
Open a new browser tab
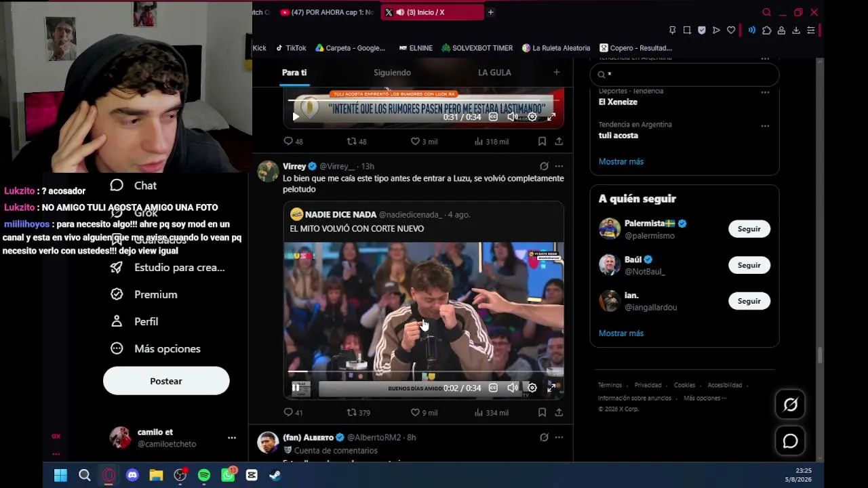tap(490, 12)
